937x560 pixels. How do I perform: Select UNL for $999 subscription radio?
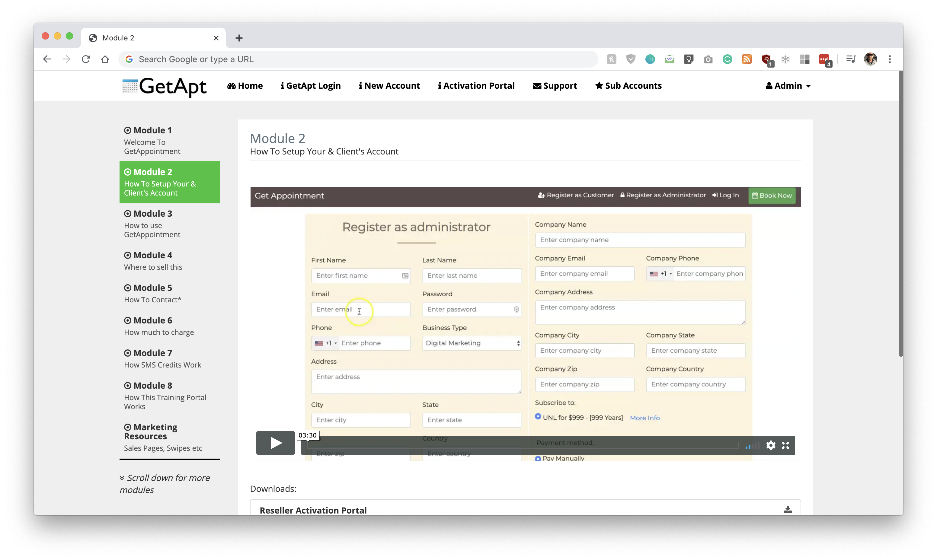pos(538,417)
